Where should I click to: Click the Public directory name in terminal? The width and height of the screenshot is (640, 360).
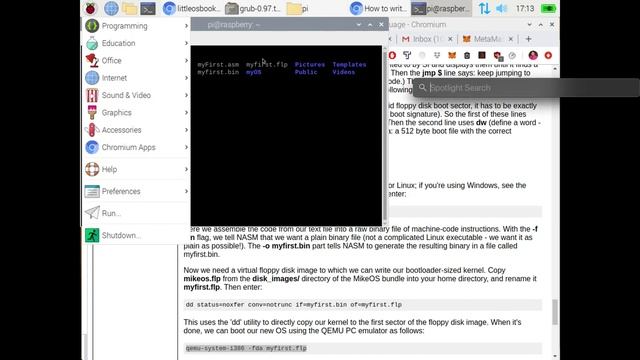pyautogui.click(x=306, y=72)
